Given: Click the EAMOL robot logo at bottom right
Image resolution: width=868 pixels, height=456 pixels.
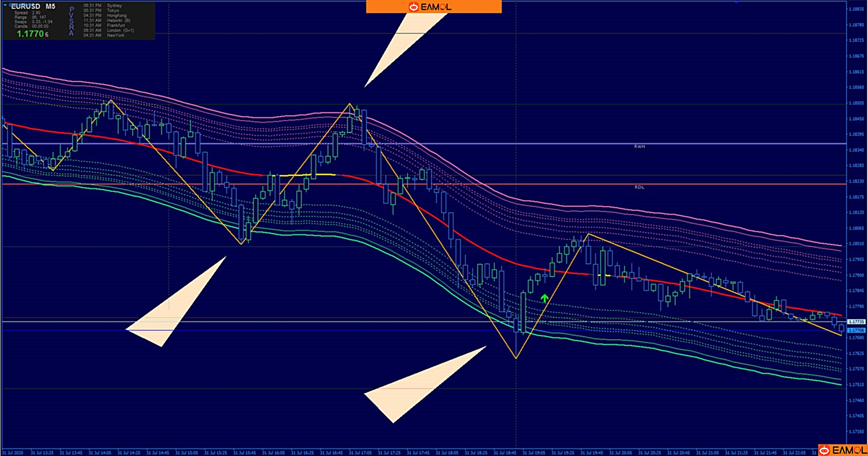Looking at the screenshot, I should click(825, 450).
